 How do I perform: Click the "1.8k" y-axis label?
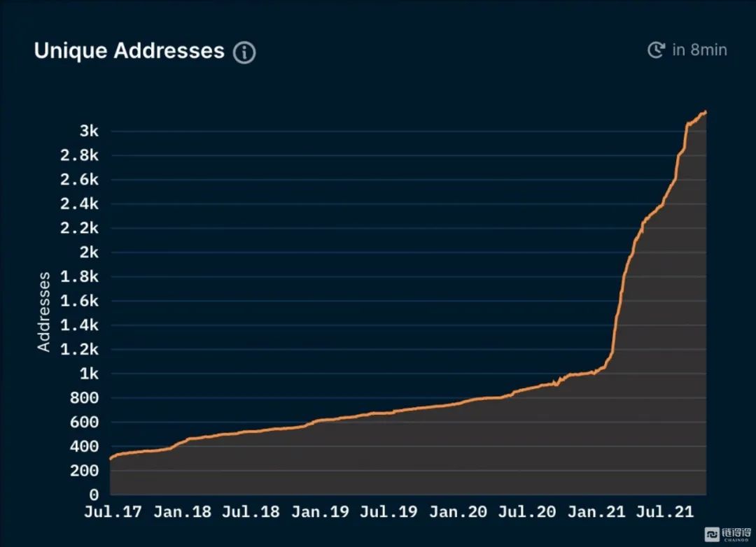point(80,276)
